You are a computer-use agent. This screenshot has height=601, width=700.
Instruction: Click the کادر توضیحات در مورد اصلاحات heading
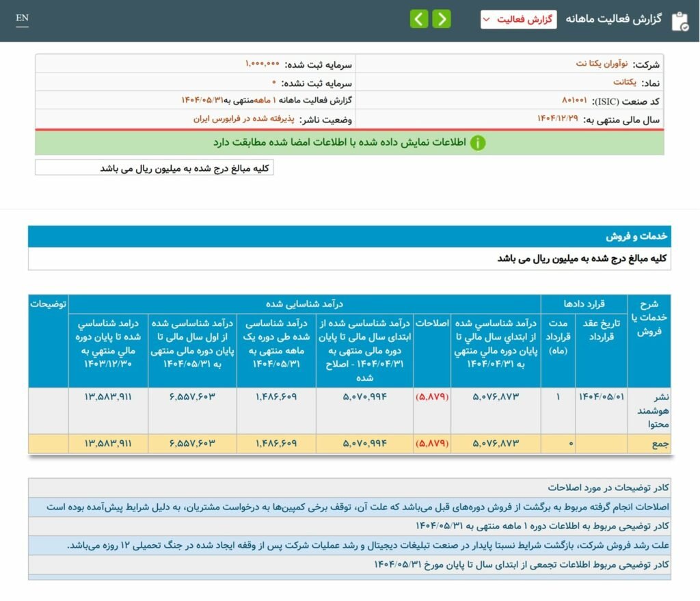point(608,488)
